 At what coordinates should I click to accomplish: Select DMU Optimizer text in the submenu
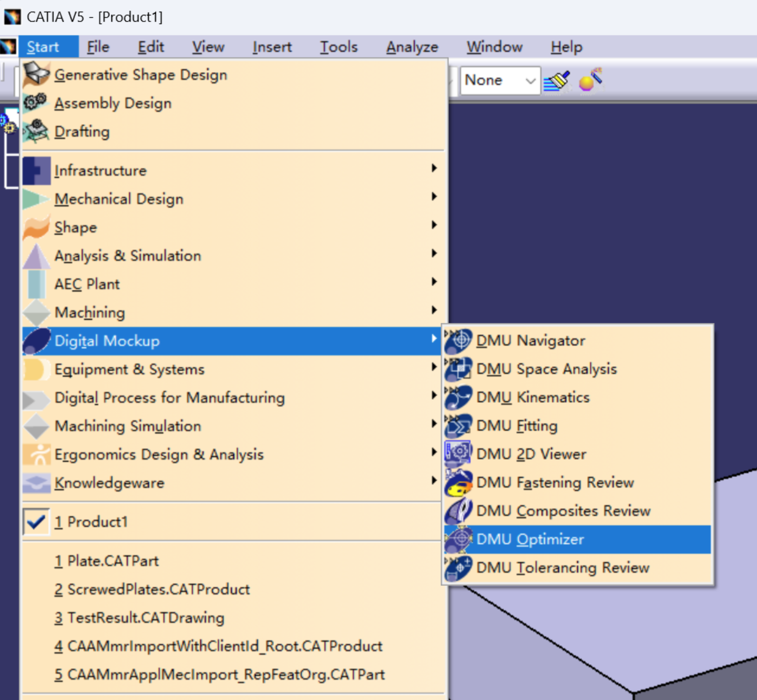click(x=530, y=540)
